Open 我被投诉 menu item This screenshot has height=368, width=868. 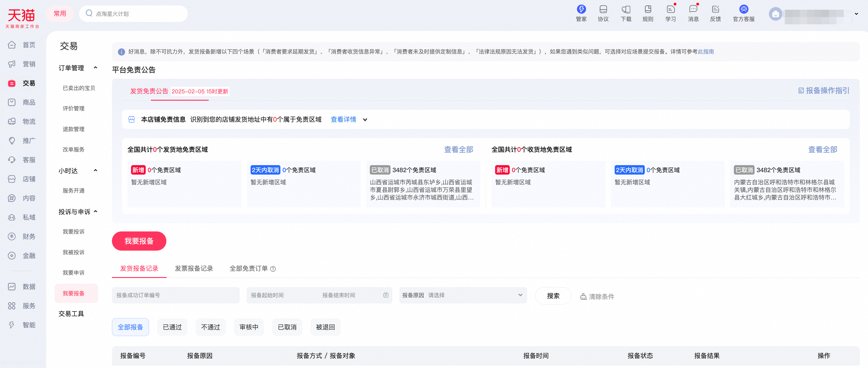tap(74, 252)
